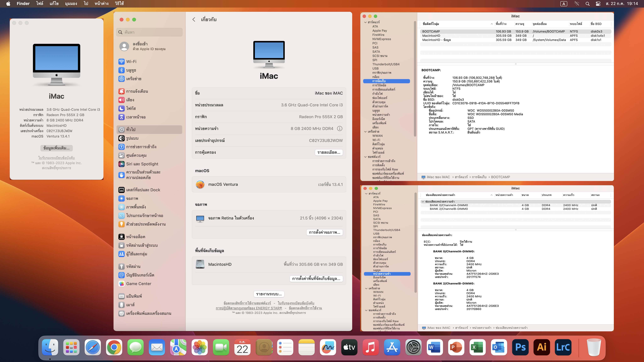
Task: Select MacintosHD row in storage table
Action: 516,36
